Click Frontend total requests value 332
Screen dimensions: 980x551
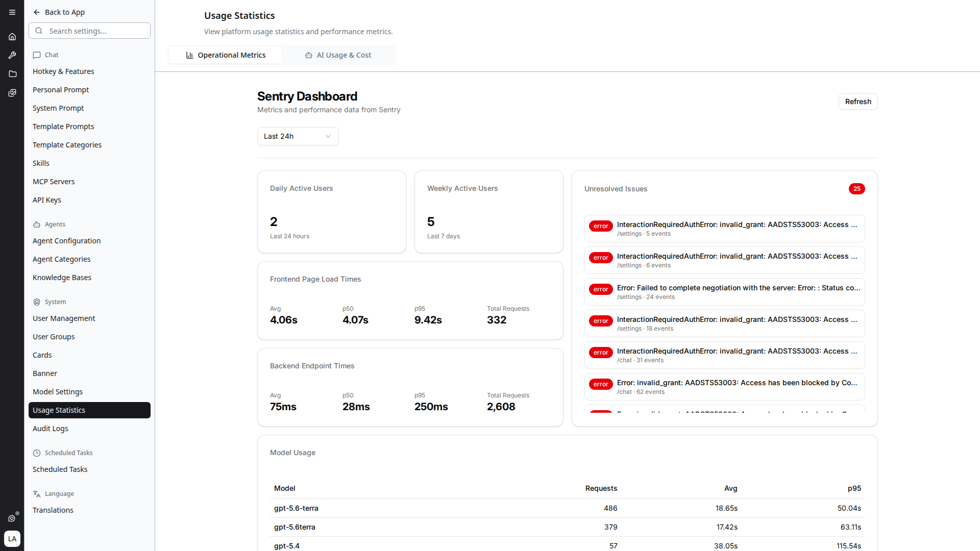(496, 320)
